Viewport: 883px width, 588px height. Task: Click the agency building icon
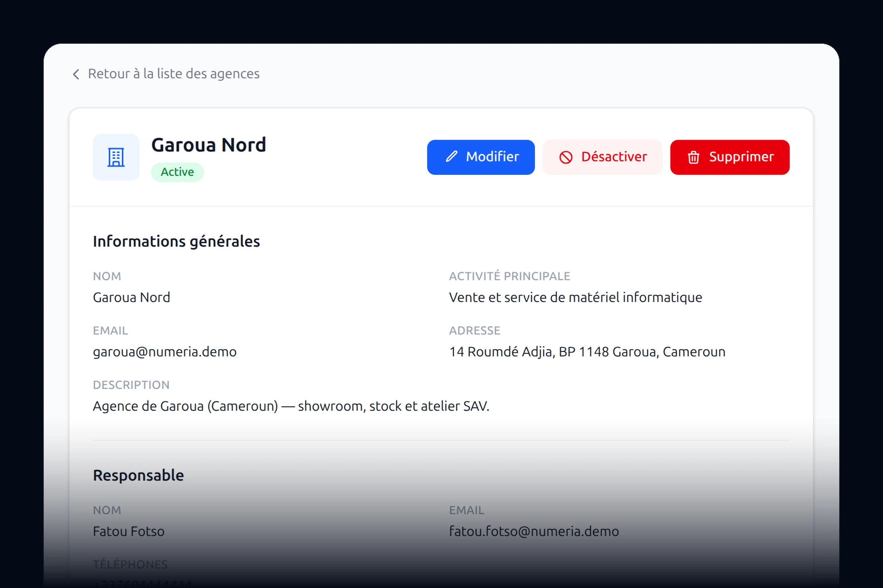(x=116, y=157)
